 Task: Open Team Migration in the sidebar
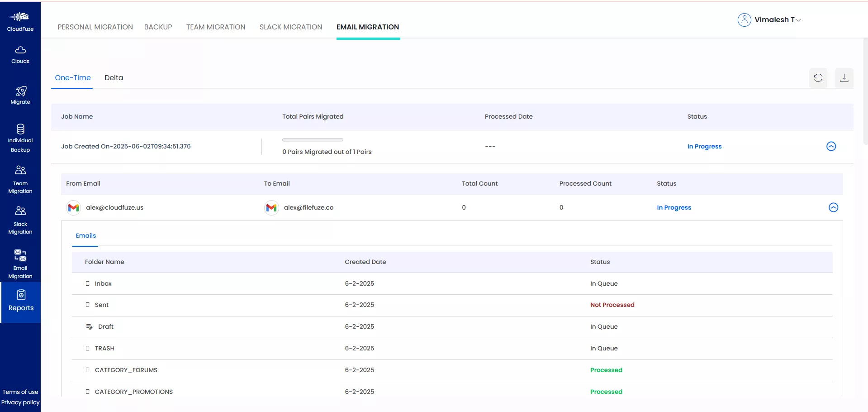(20, 180)
